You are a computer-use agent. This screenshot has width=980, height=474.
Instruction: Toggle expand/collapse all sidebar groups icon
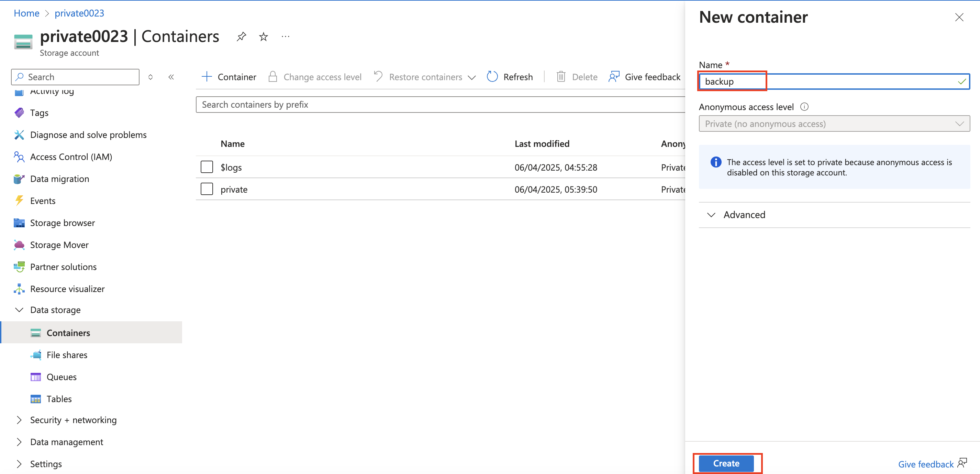tap(151, 77)
